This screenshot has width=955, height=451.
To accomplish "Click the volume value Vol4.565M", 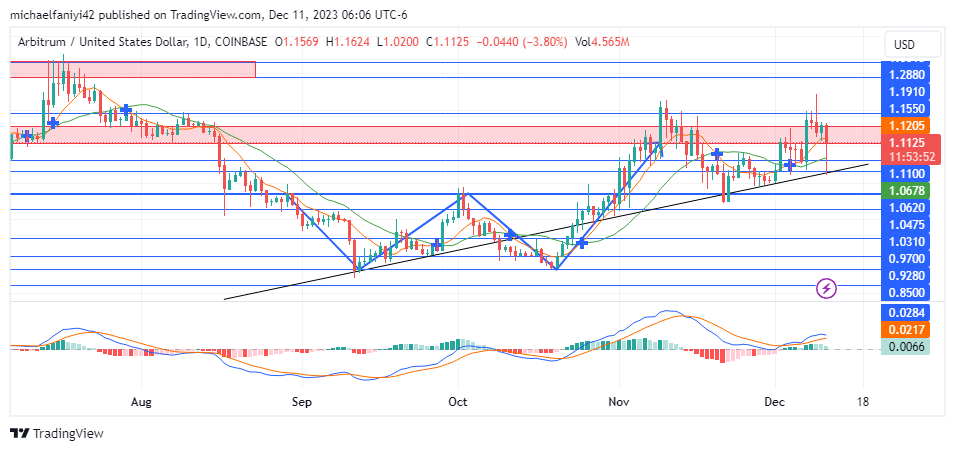I will point(602,41).
